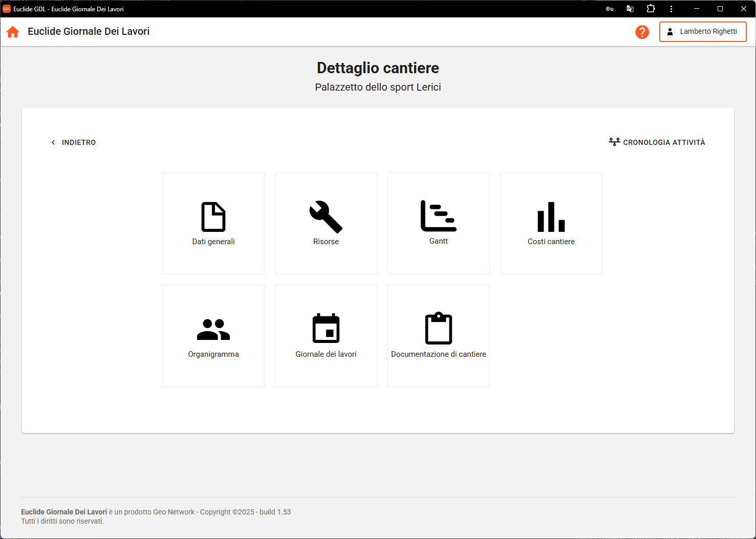Open the Risorse wrench icon

[x=326, y=217]
